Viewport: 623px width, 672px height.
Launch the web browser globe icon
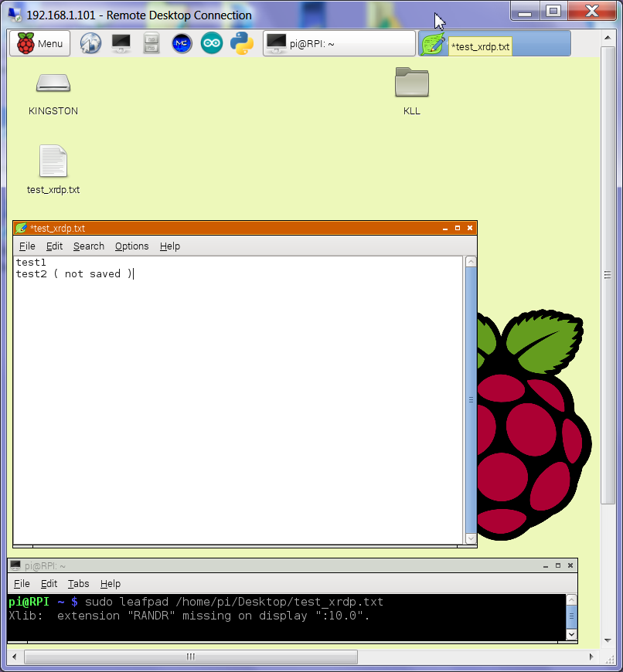click(x=91, y=44)
